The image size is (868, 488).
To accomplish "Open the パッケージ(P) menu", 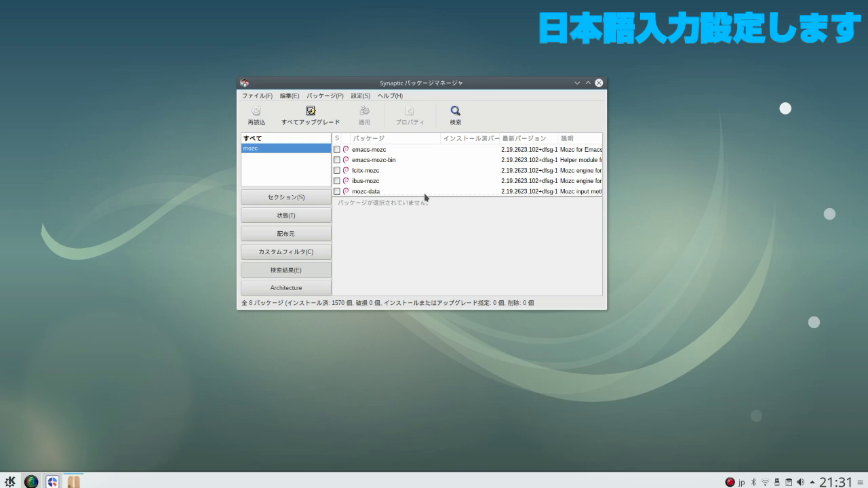I will pos(325,96).
